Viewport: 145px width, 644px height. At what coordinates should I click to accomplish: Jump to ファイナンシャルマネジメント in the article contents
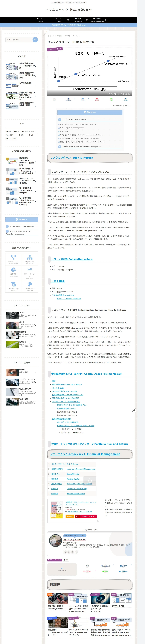coord(81,147)
